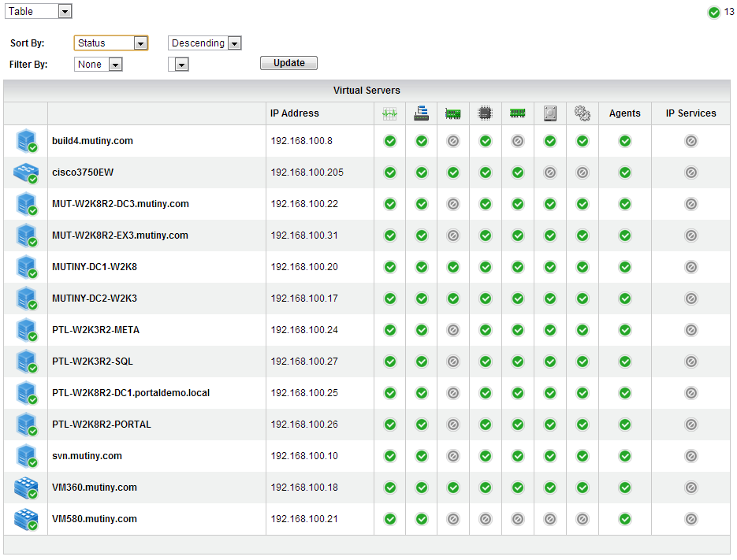
Task: Click build4.mutiny.com Agents status icon
Action: tap(624, 141)
